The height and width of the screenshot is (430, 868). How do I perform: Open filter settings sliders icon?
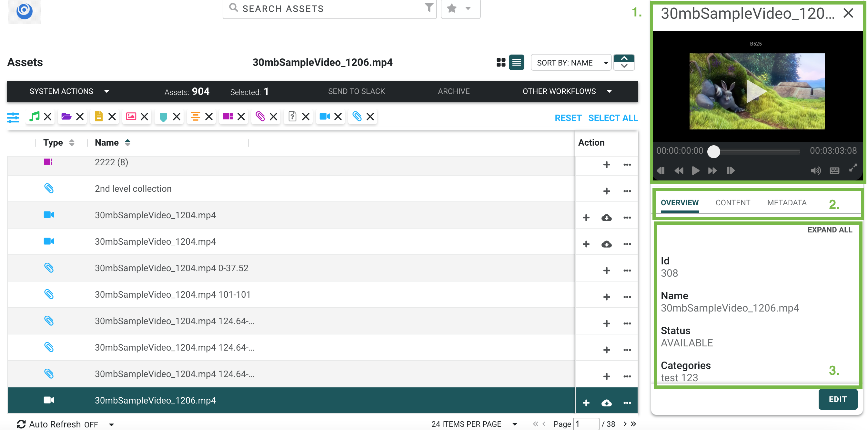pos(13,117)
